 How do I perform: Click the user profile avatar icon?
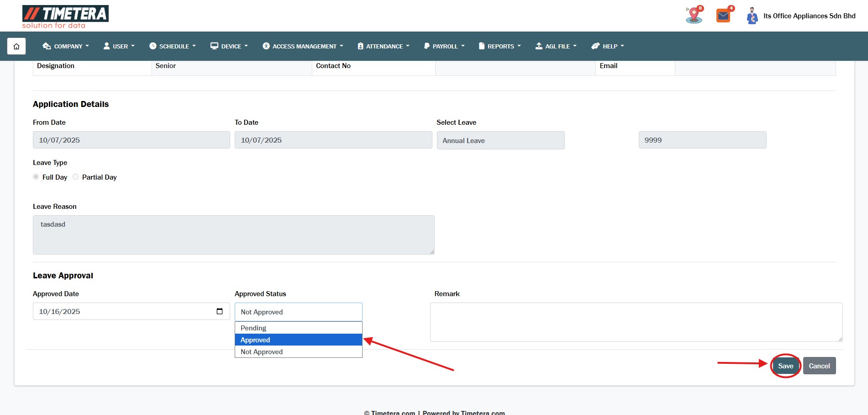click(x=752, y=16)
